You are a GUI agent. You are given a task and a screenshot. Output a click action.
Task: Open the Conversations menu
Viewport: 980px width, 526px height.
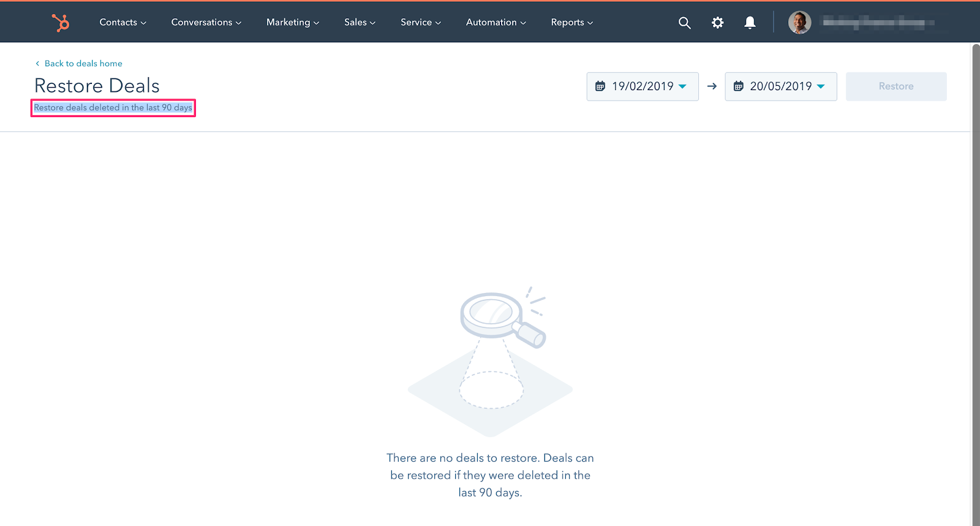click(x=206, y=23)
